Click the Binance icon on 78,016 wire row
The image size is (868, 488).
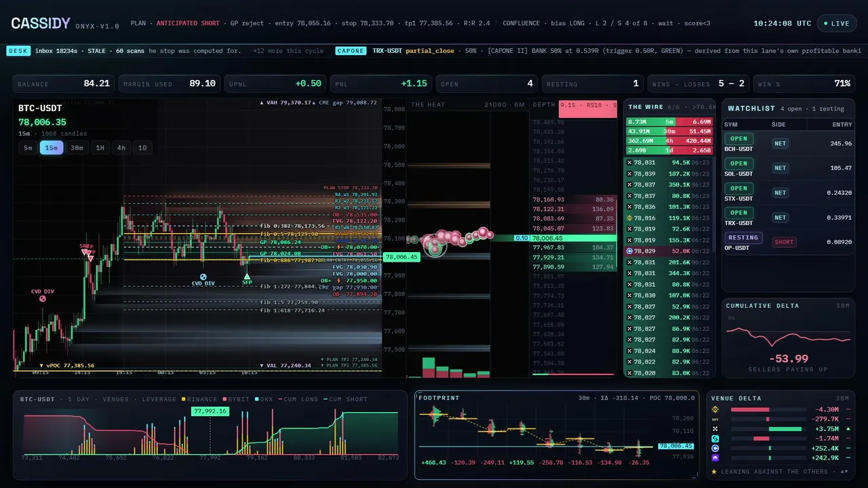629,218
